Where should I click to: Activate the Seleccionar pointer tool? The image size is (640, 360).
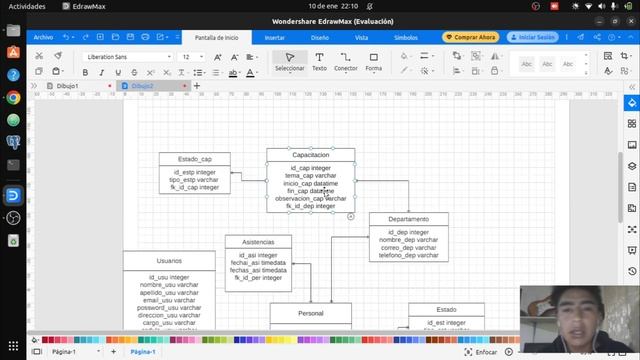click(x=290, y=62)
